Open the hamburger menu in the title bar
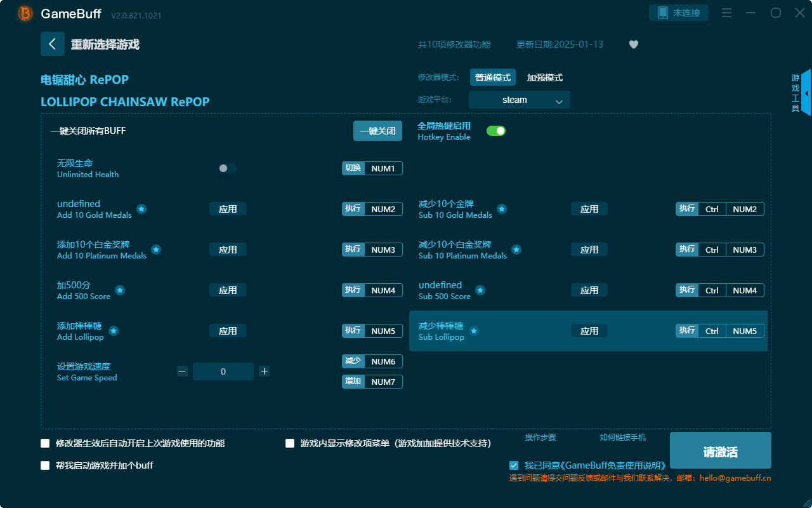The image size is (812, 508). (726, 13)
